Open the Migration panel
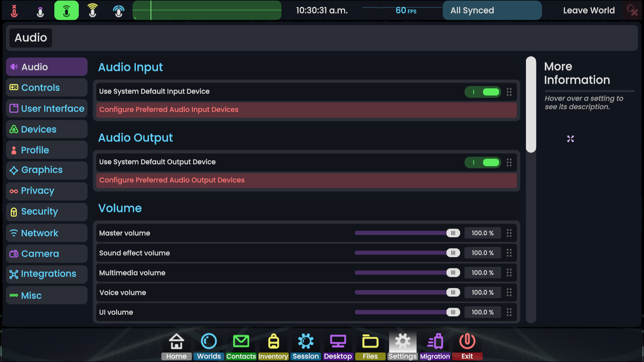Viewport: 644px width, 362px height. click(x=435, y=345)
